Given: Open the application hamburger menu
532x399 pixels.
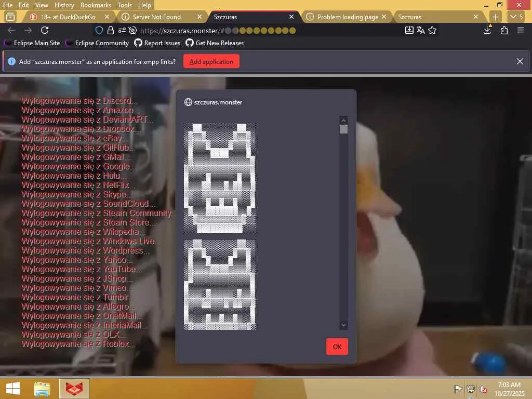Looking at the screenshot, I should 521,30.
